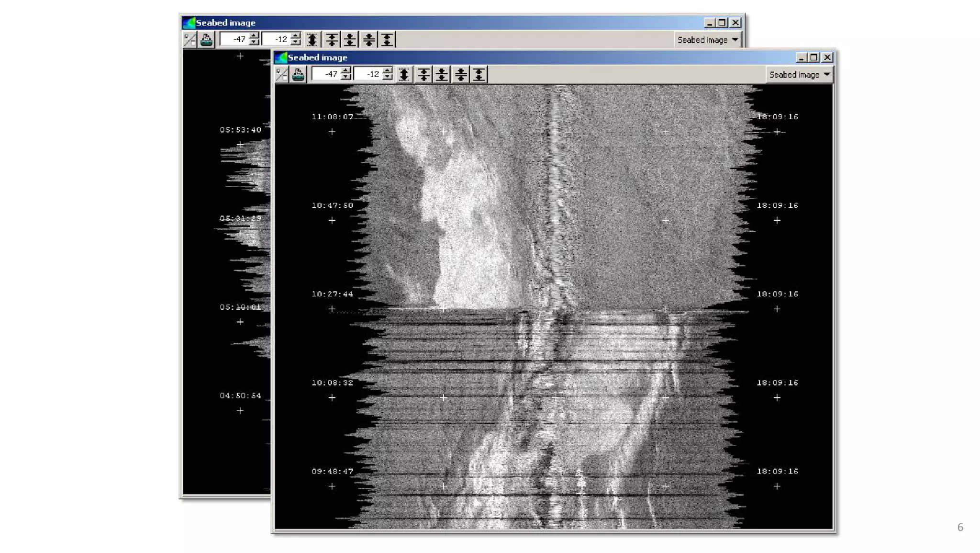Maximize the front Seabed image window

point(814,57)
